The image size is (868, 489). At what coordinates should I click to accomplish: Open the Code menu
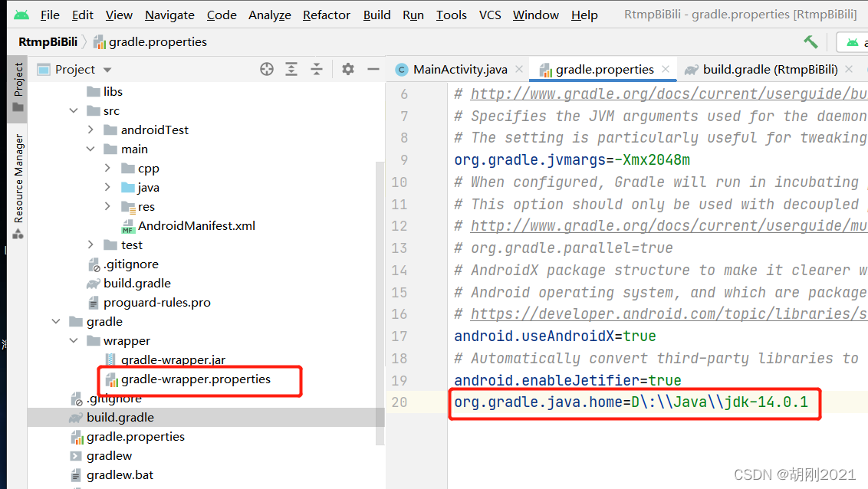(222, 15)
